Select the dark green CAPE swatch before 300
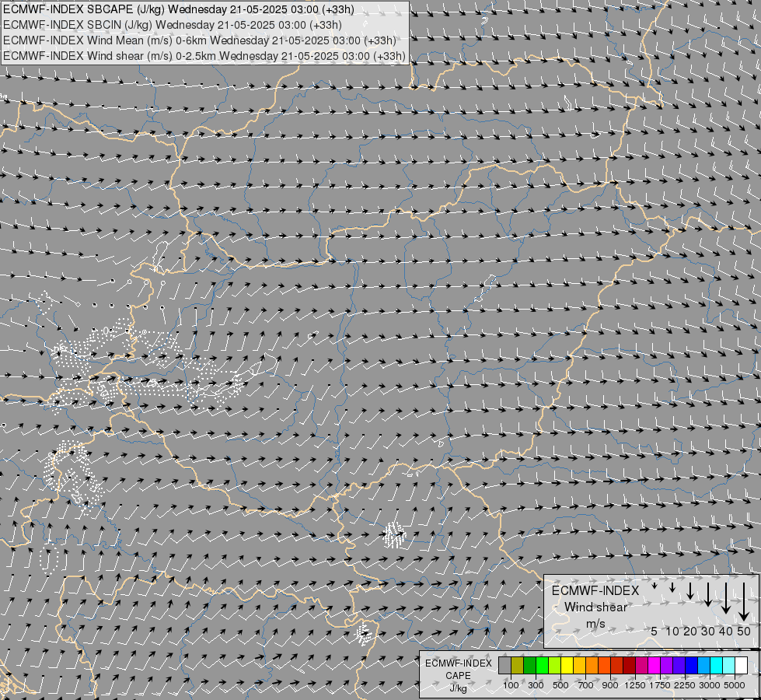 click(x=529, y=665)
